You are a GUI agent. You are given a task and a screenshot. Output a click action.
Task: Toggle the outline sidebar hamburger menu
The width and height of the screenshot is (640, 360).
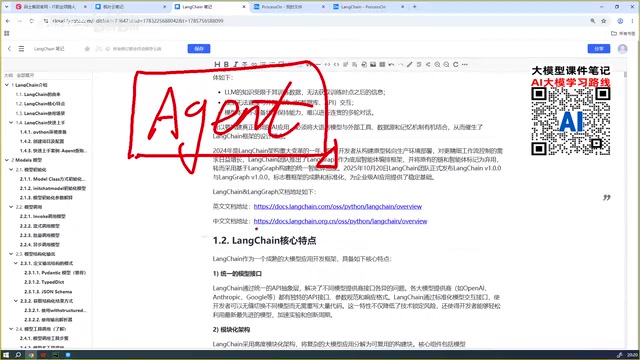(x=21, y=49)
